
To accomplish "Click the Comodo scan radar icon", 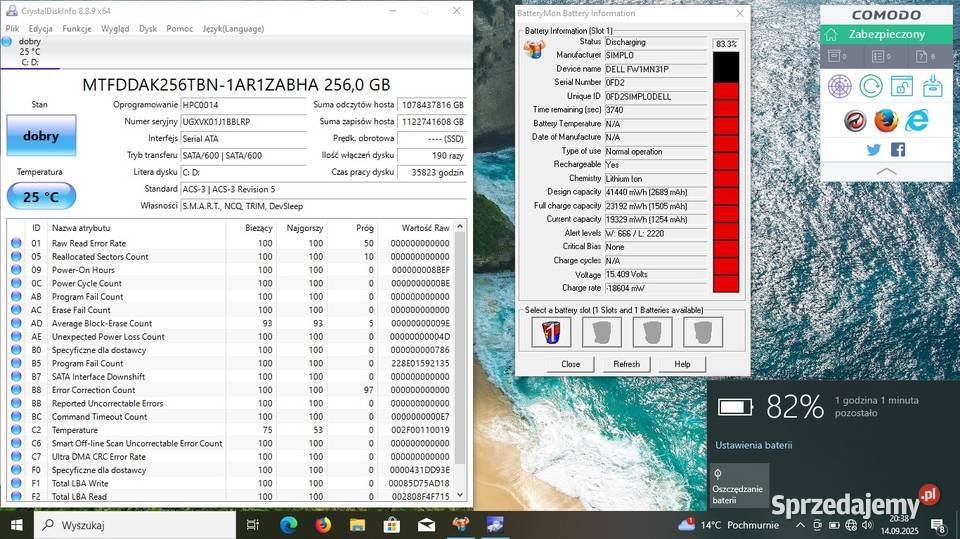I will 840,87.
